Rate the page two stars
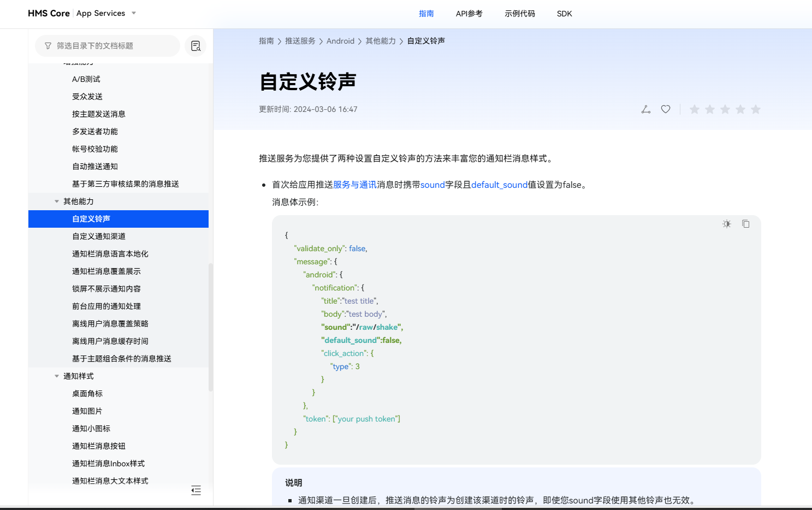812x510 pixels. (710, 109)
